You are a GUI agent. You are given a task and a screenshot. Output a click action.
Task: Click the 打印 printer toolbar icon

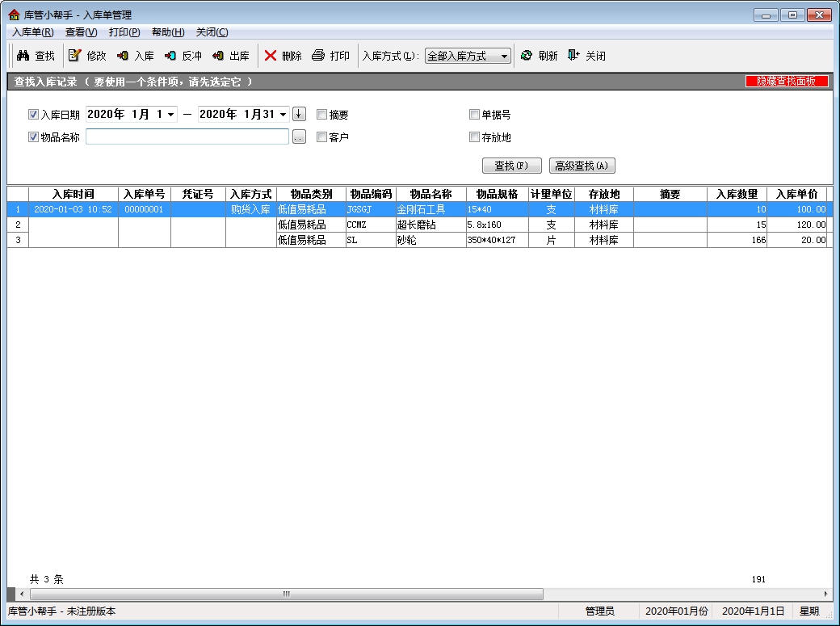pos(318,56)
